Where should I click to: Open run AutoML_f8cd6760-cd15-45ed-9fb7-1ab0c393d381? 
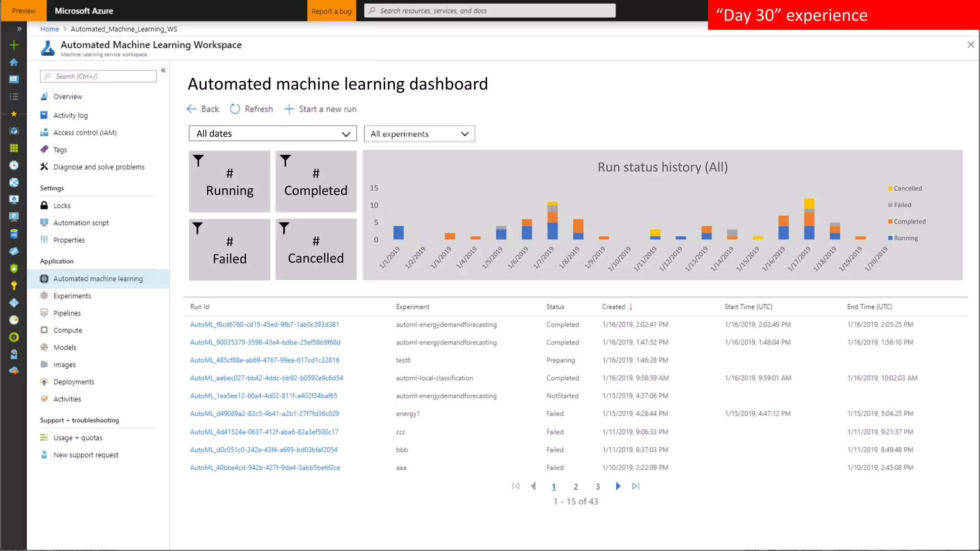pos(265,325)
